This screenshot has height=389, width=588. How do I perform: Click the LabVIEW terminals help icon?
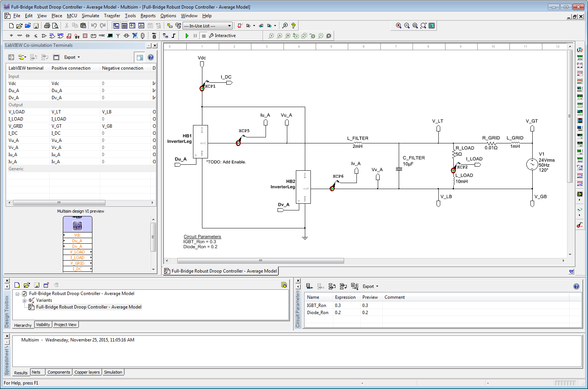tap(151, 57)
